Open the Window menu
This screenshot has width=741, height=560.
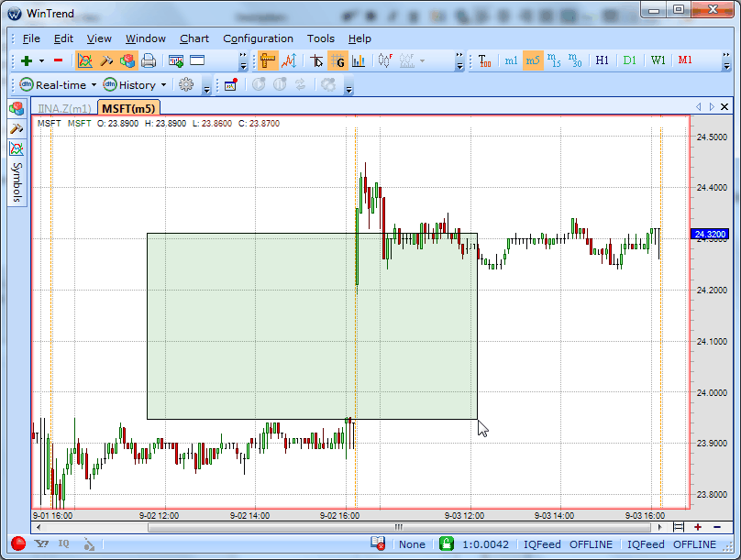(x=146, y=38)
